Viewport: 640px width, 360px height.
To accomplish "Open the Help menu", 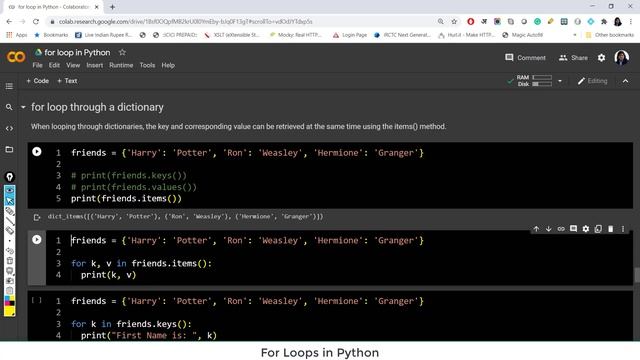I will (x=168, y=65).
